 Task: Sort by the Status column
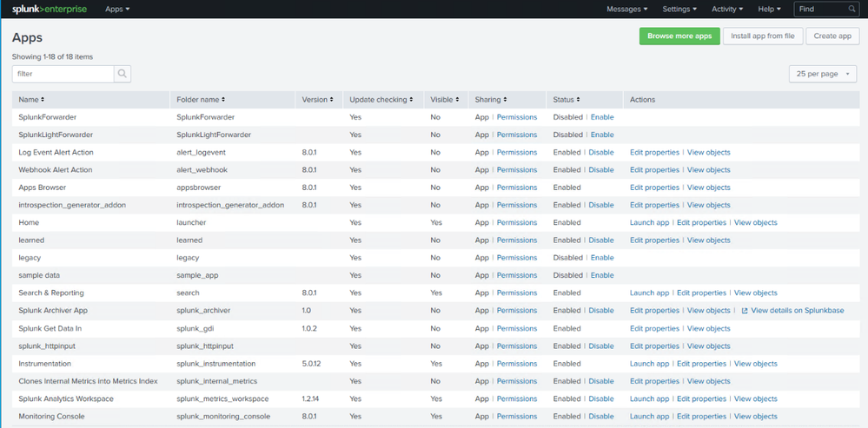(x=567, y=100)
